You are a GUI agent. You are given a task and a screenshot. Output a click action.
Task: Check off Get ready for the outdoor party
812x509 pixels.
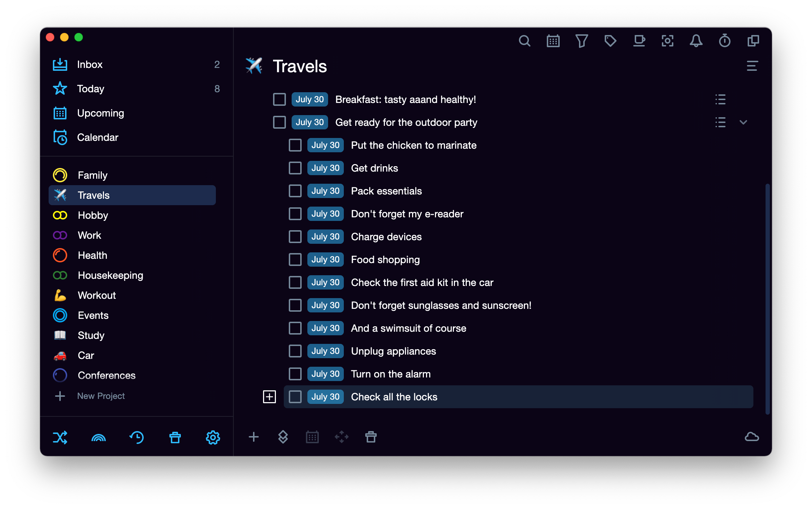tap(279, 122)
